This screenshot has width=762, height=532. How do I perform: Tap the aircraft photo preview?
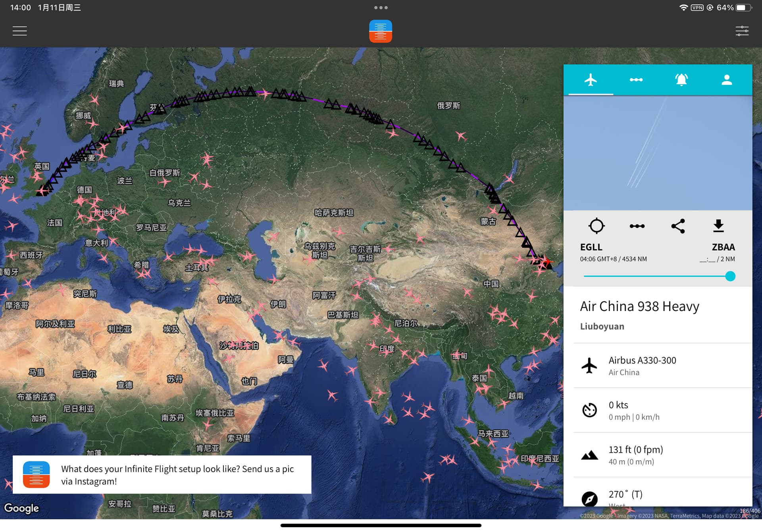tap(658, 153)
